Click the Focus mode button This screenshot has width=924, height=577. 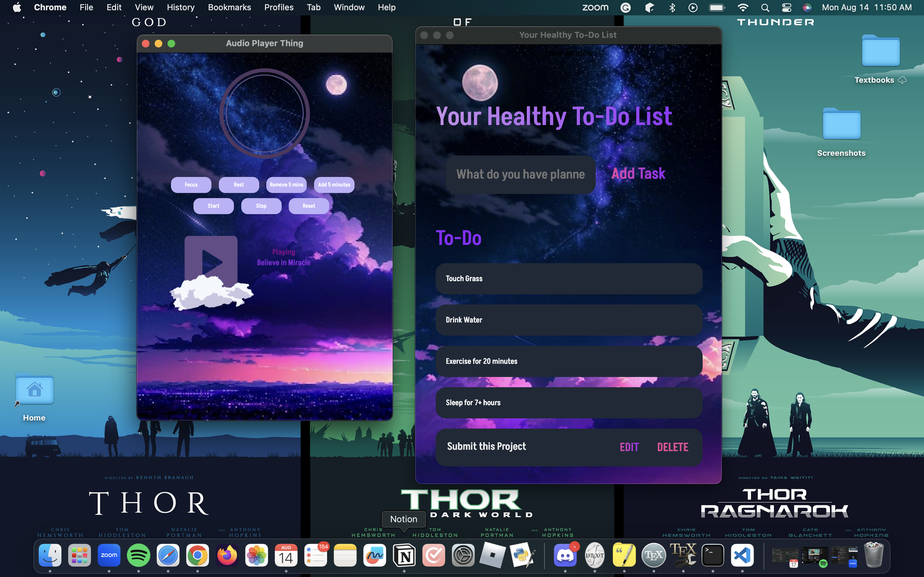click(x=191, y=185)
